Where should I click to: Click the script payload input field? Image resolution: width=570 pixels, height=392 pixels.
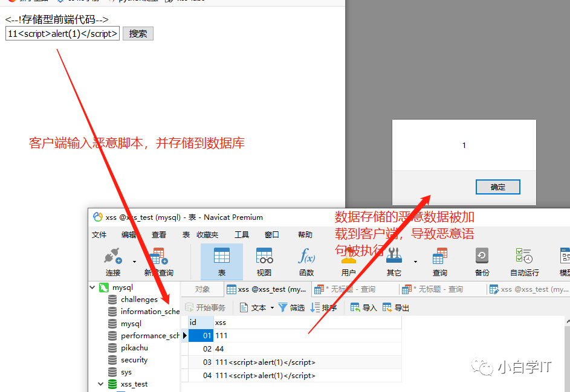[x=62, y=34]
